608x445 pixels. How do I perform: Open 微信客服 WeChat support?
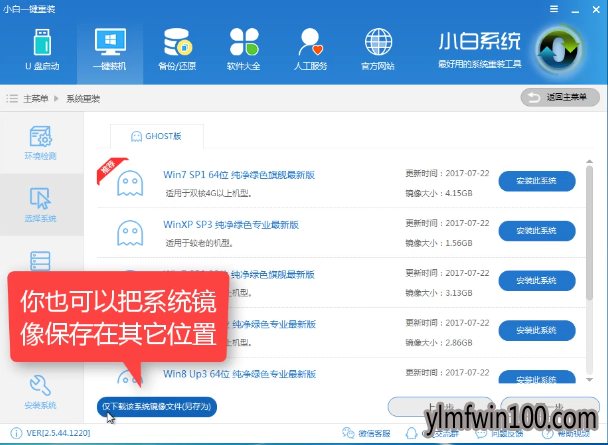[x=366, y=433]
